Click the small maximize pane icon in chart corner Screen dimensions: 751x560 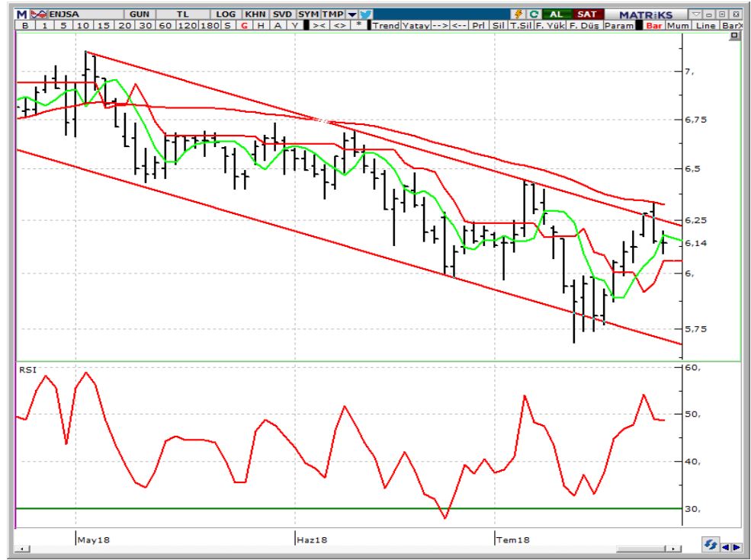click(735, 36)
